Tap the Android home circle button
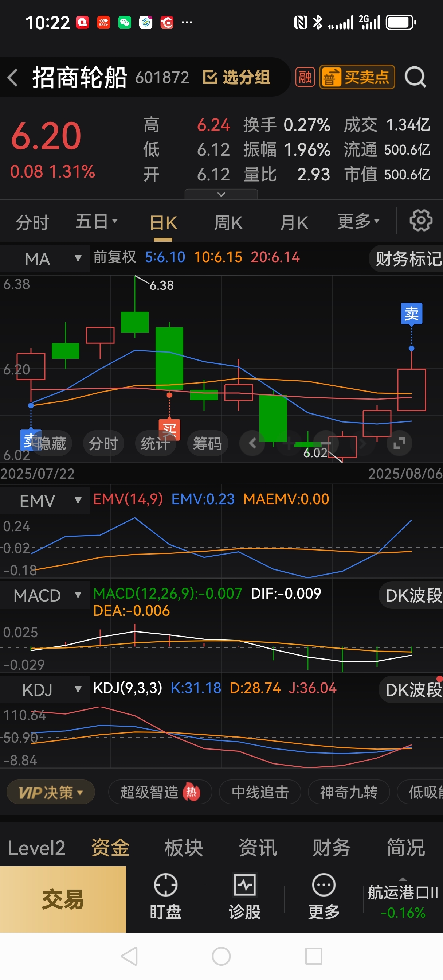 pos(221,956)
